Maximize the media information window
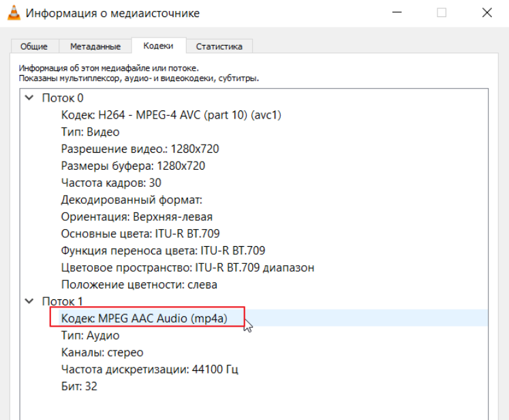The image size is (509, 420). pos(442,13)
